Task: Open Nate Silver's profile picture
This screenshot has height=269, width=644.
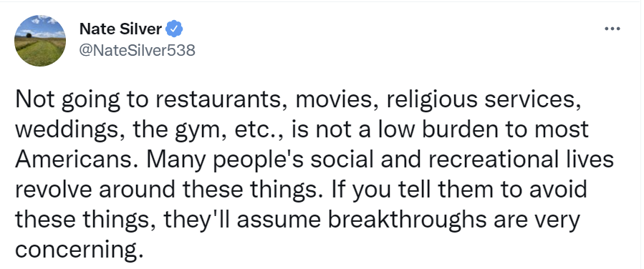Action: pos(40,41)
